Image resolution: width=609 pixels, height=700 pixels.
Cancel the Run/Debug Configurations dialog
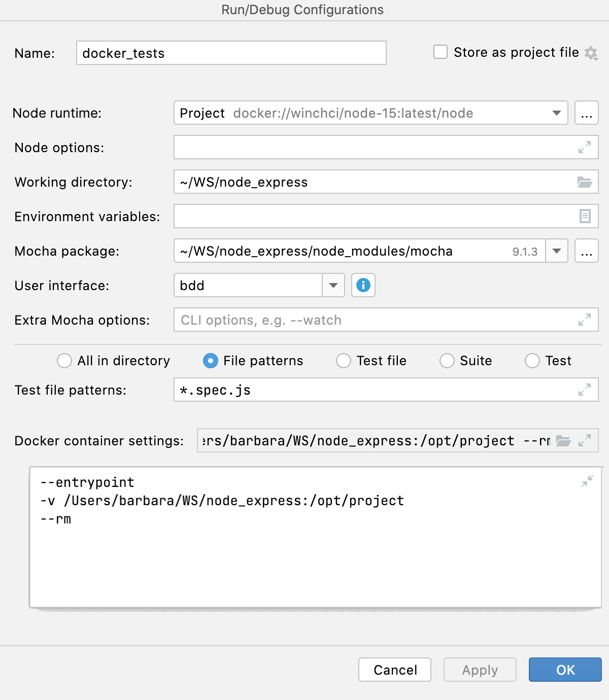[394, 670]
